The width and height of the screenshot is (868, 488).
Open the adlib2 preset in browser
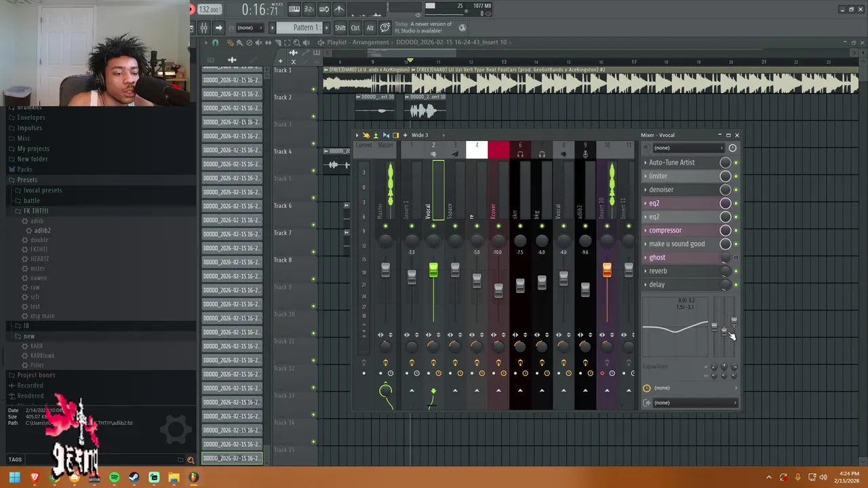click(42, 230)
